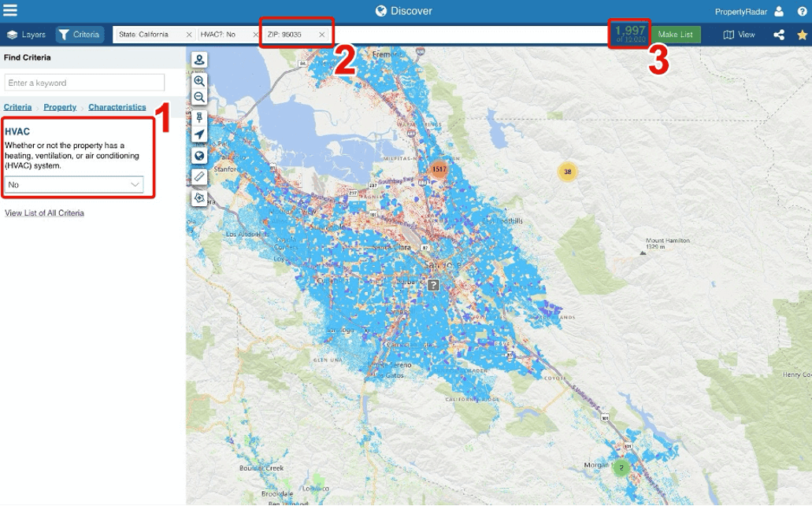This screenshot has width=812, height=506.
Task: Click the PropertyRadar account name
Action: point(740,11)
